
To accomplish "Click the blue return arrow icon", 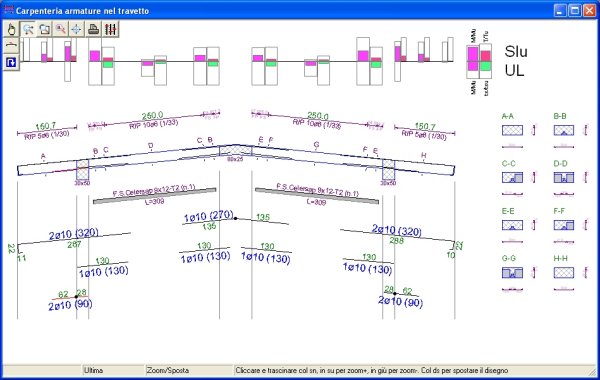I will [x=11, y=62].
